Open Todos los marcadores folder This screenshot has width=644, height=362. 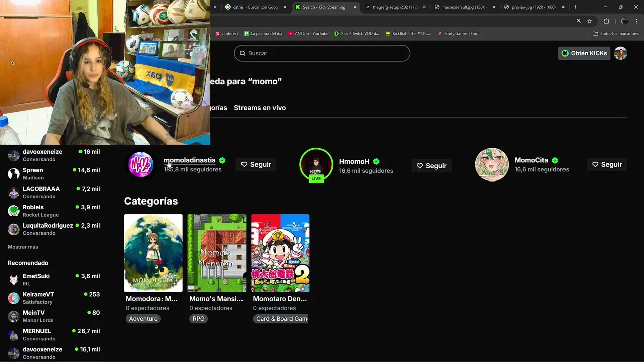tap(616, 34)
